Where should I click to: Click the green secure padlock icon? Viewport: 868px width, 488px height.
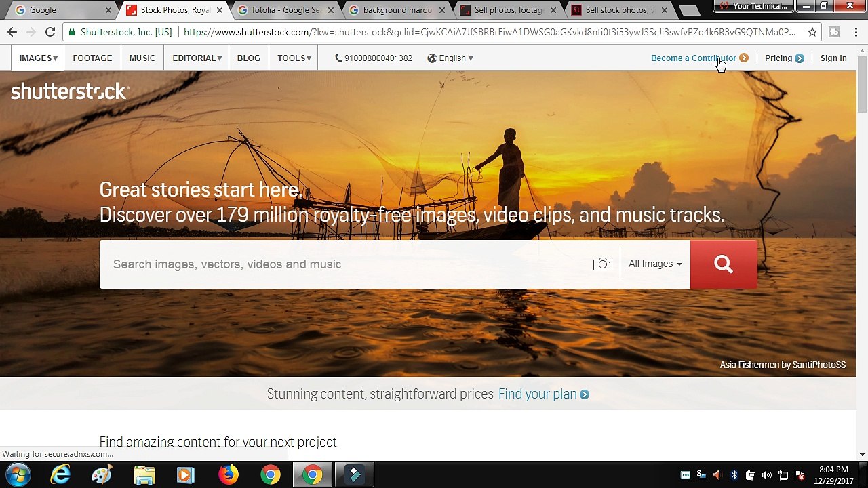[72, 32]
